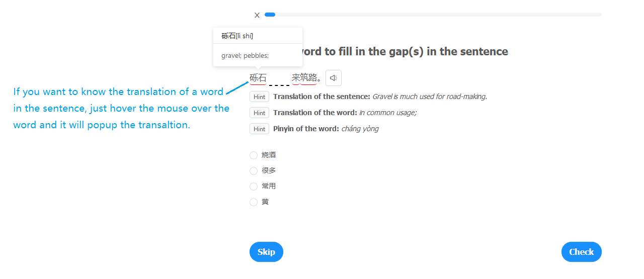
Task: Click the word 筑路 in the sentence
Action: click(308, 78)
